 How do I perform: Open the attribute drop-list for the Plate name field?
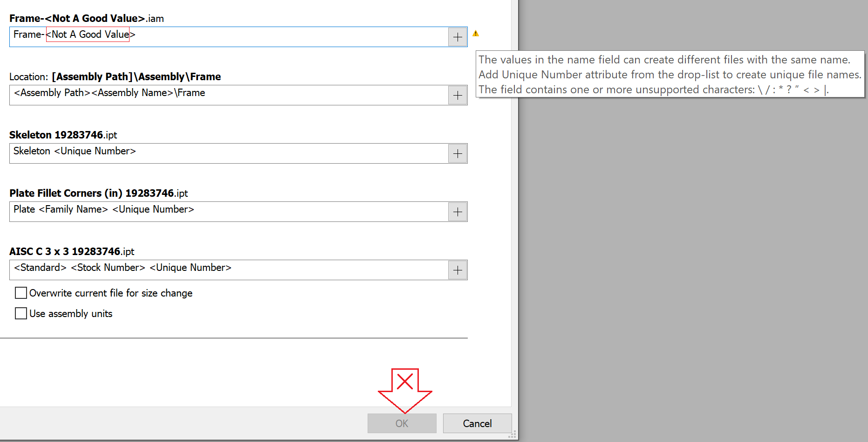[x=458, y=212]
